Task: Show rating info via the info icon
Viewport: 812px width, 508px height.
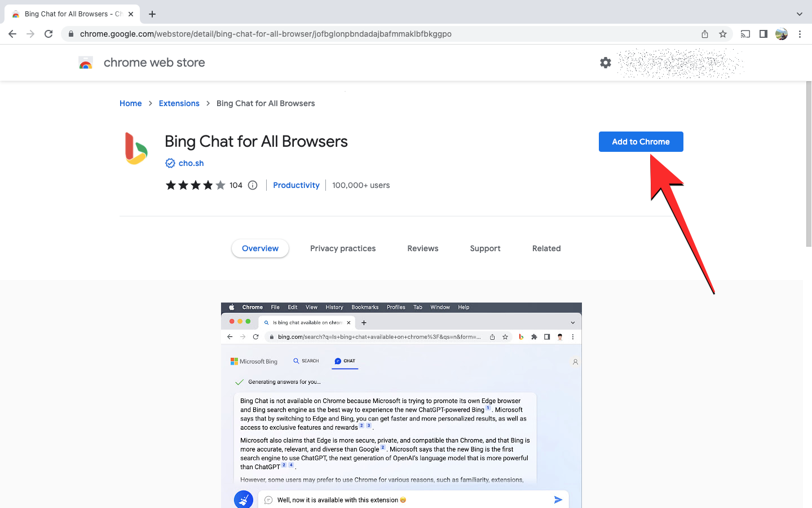Action: coord(253,185)
